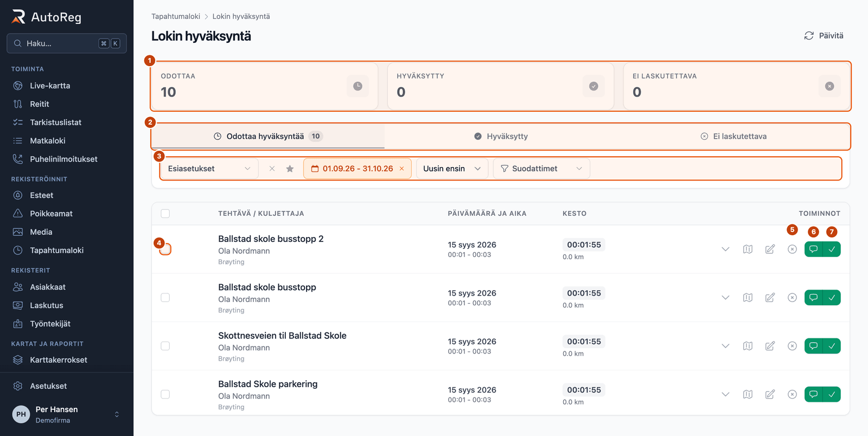Viewport: 868px width, 436px height.
Task: Switch to the Hyväksytty tab
Action: (x=501, y=136)
